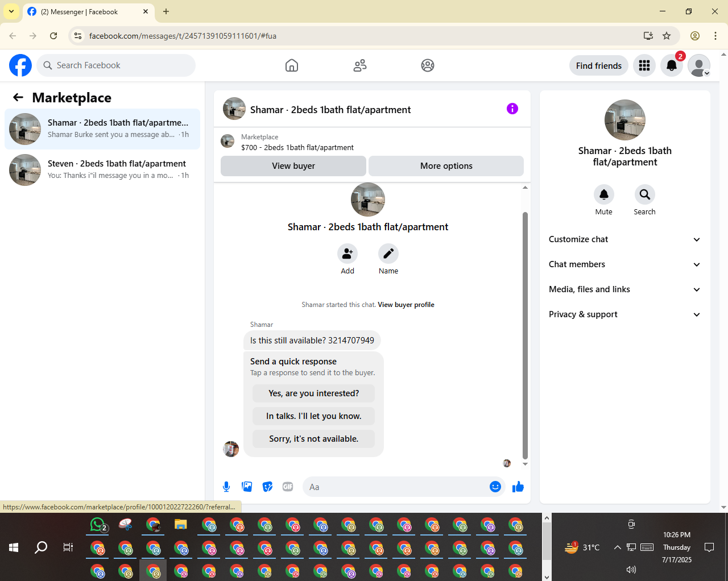Viewport: 728px width, 581px height.
Task: Click the $700 - 2beds 1bath listing text
Action: coord(297,147)
